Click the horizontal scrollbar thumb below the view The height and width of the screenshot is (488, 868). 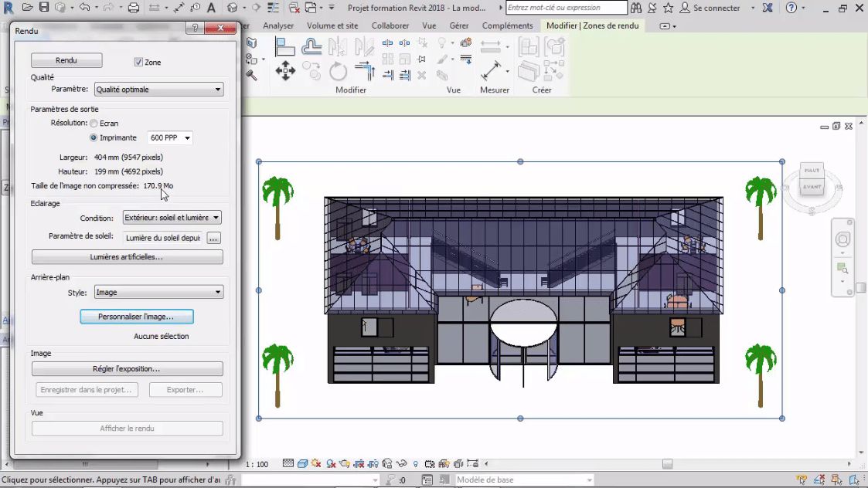(667, 464)
